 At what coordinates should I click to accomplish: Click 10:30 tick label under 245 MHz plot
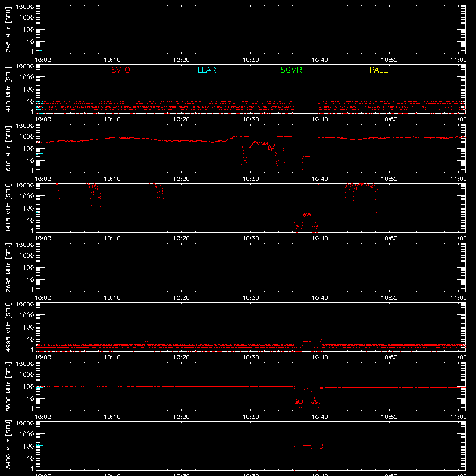tap(250, 60)
